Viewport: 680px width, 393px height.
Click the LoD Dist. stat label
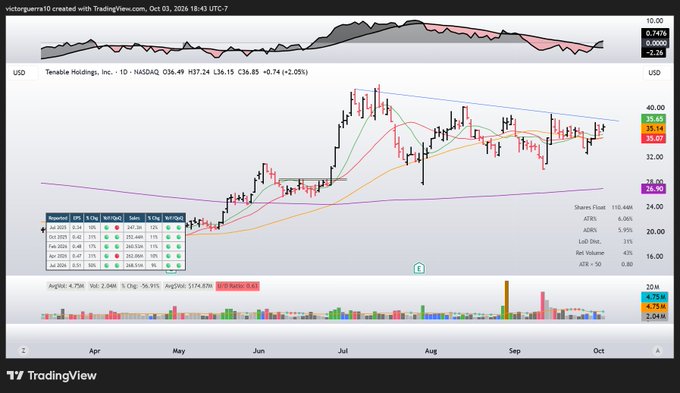tap(590, 241)
